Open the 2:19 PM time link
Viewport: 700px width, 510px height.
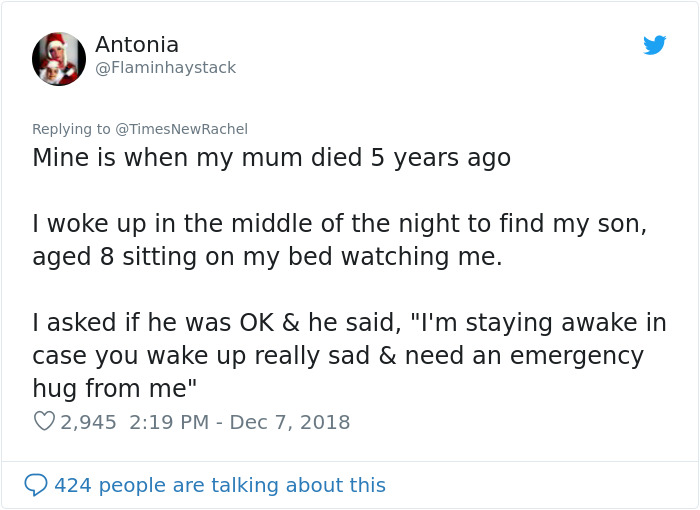coord(170,422)
